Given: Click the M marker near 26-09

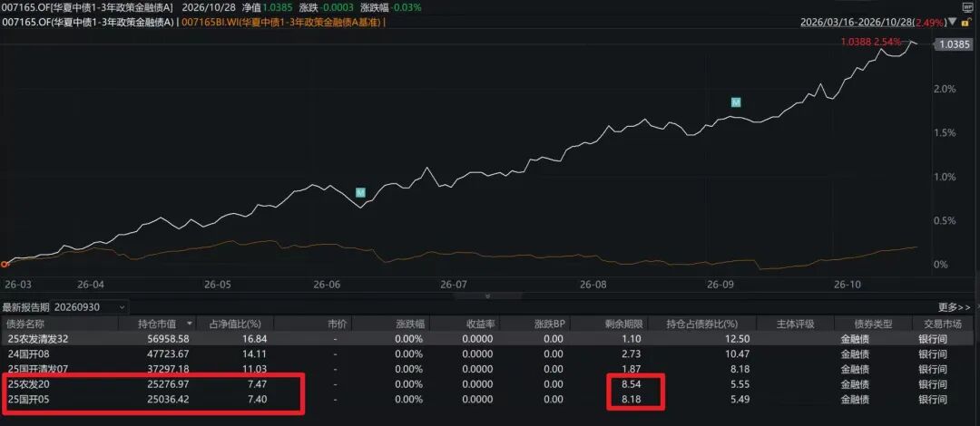Looking at the screenshot, I should [736, 102].
